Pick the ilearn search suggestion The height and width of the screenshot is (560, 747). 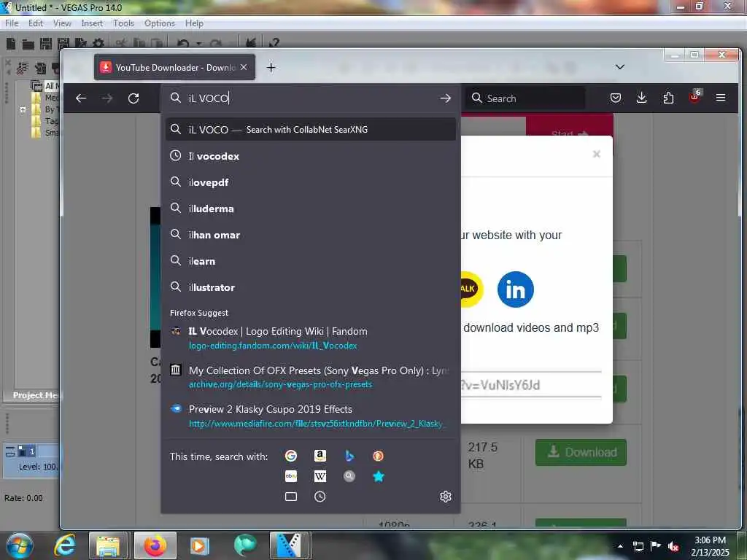pyautogui.click(x=311, y=261)
